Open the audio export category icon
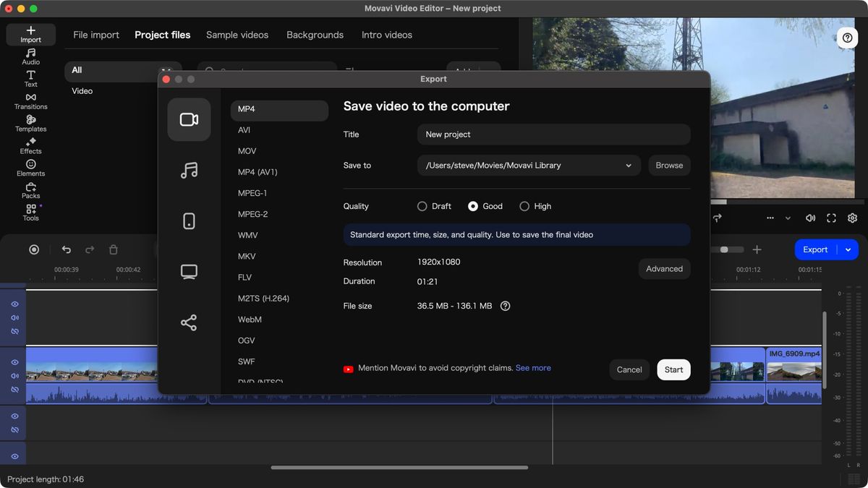Viewport: 868px width, 488px height. (x=189, y=171)
